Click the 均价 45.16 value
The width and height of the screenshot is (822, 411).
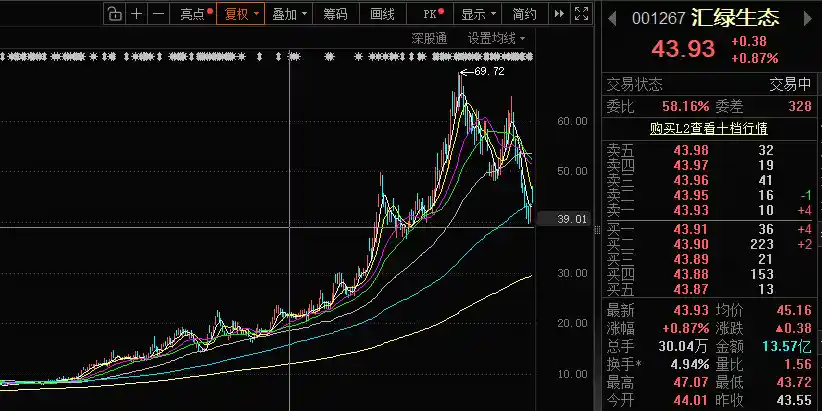click(794, 310)
